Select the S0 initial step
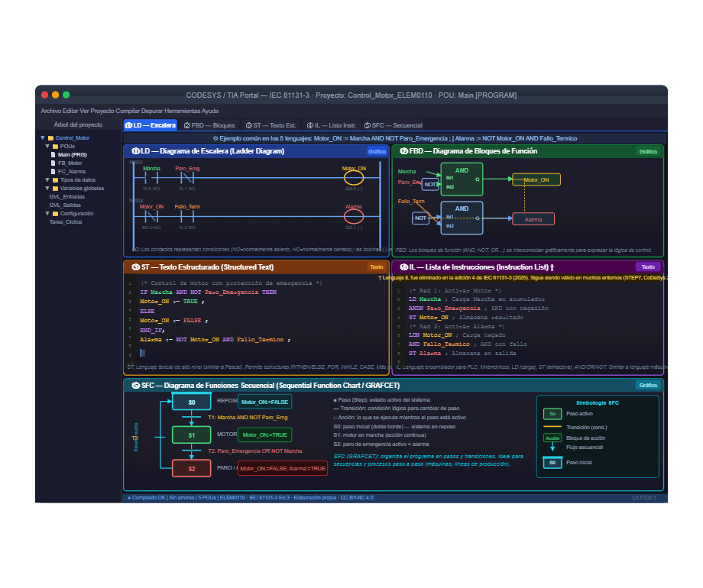This screenshot has height=588, width=703. pos(192,402)
